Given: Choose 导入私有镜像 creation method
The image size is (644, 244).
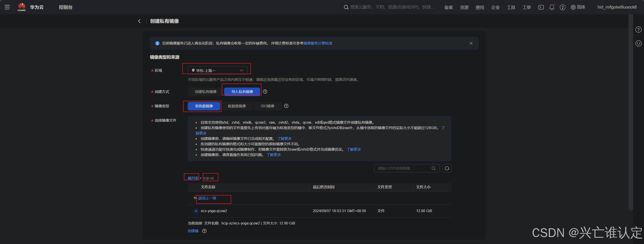Looking at the screenshot, I should [242, 92].
